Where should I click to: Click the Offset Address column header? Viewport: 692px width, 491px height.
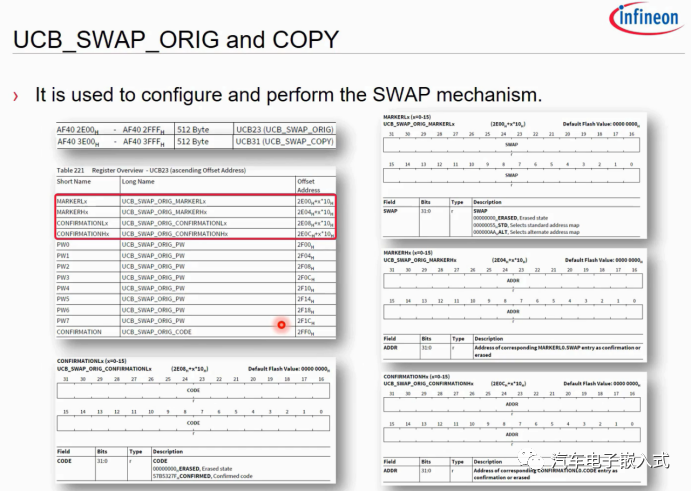pyautogui.click(x=308, y=186)
